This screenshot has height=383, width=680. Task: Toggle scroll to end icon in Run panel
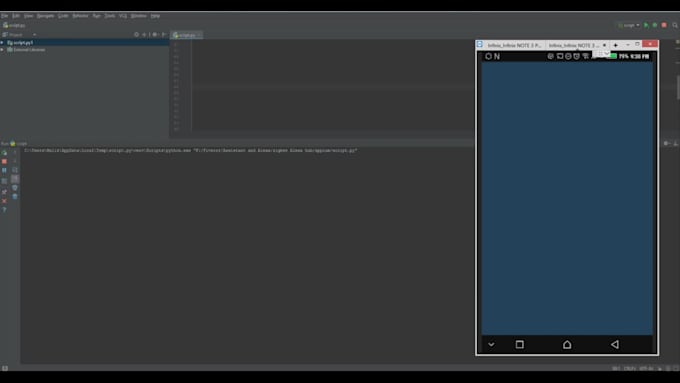click(x=15, y=178)
